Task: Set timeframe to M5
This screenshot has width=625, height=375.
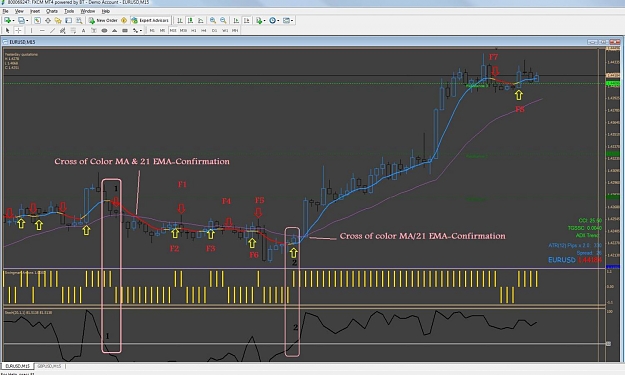Action: click(x=162, y=30)
